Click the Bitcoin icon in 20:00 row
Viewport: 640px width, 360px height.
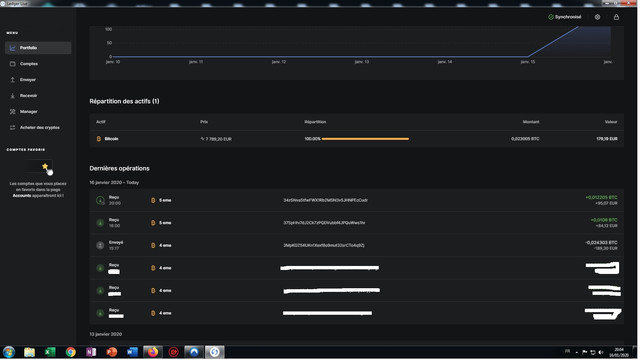(x=153, y=200)
